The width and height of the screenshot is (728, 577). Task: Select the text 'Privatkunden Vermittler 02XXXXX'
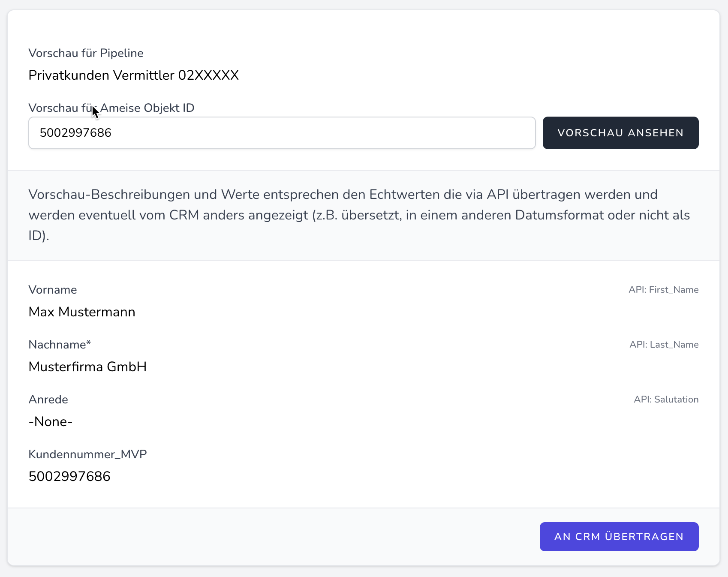[x=133, y=75]
